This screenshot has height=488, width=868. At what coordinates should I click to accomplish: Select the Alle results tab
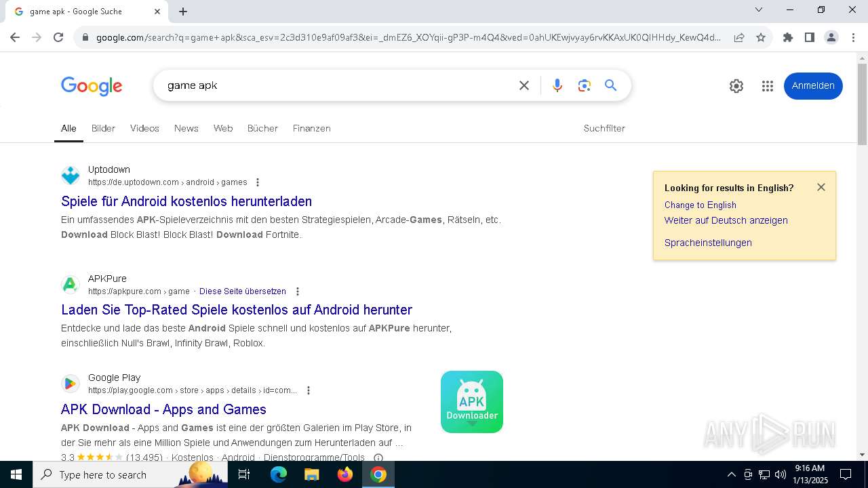point(68,128)
